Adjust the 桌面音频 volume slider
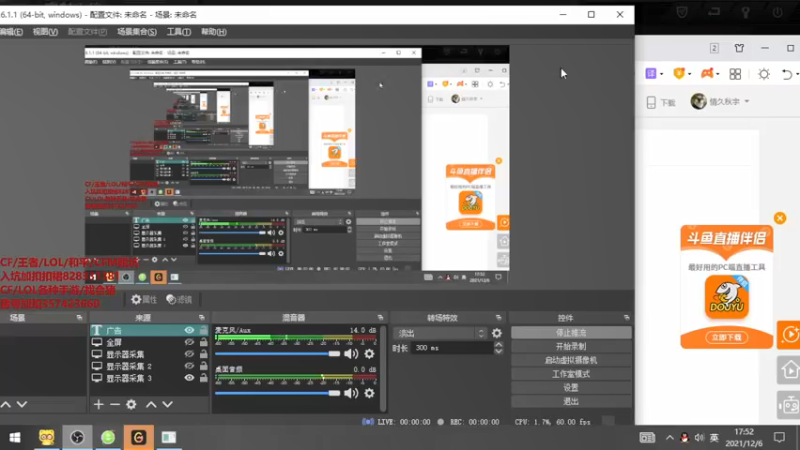Screen dimensions: 800x450 coord(278,393)
